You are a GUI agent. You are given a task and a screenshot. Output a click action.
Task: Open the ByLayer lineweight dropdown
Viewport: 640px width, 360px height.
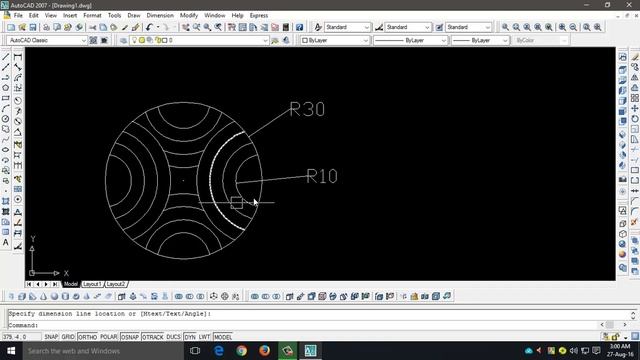(480, 40)
